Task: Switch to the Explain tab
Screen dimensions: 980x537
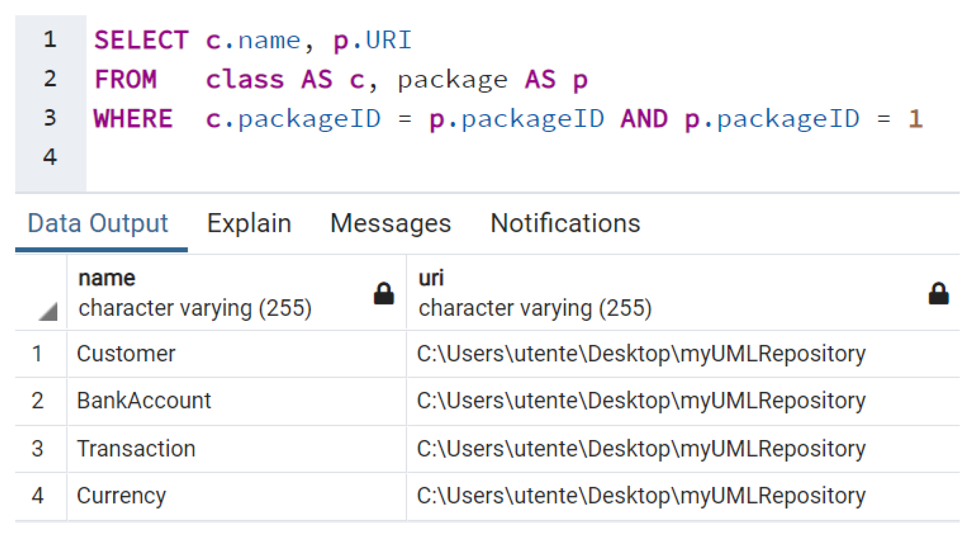Action: pyautogui.click(x=249, y=223)
